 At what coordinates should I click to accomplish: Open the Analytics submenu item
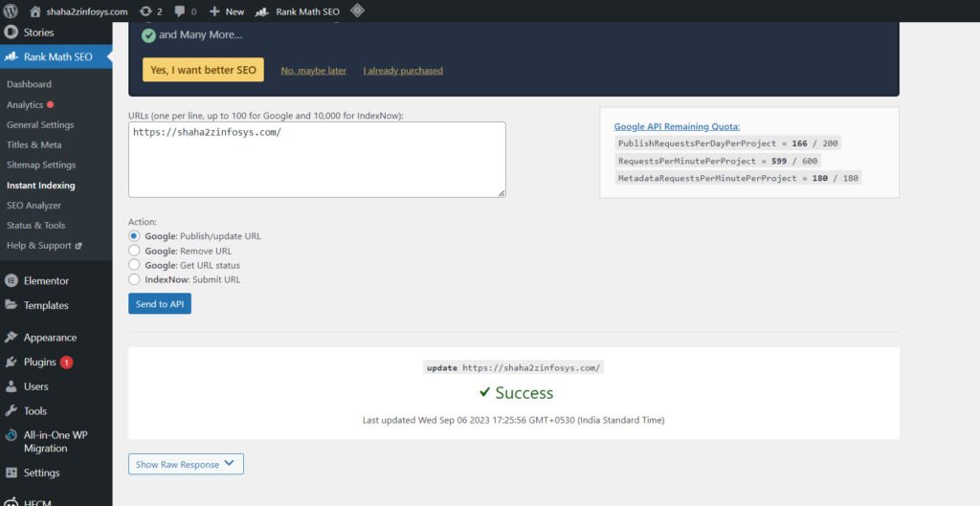pyautogui.click(x=24, y=105)
